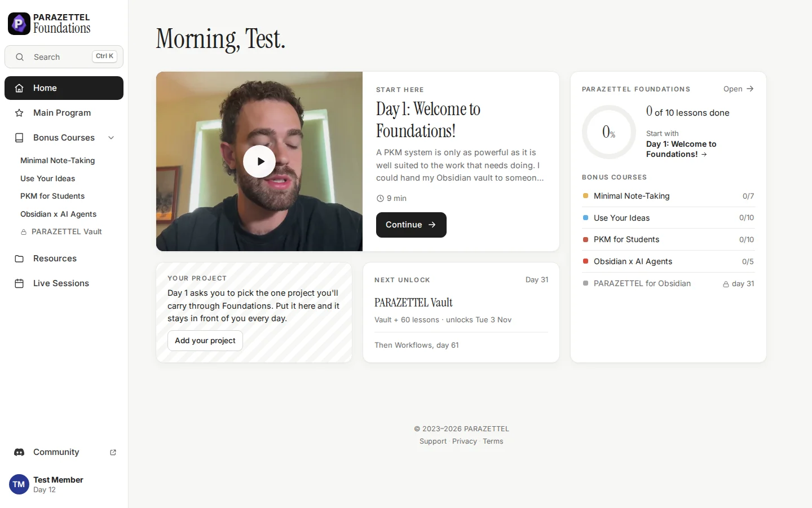Play the Day 1 welcome video
The height and width of the screenshot is (508, 812).
(x=259, y=161)
